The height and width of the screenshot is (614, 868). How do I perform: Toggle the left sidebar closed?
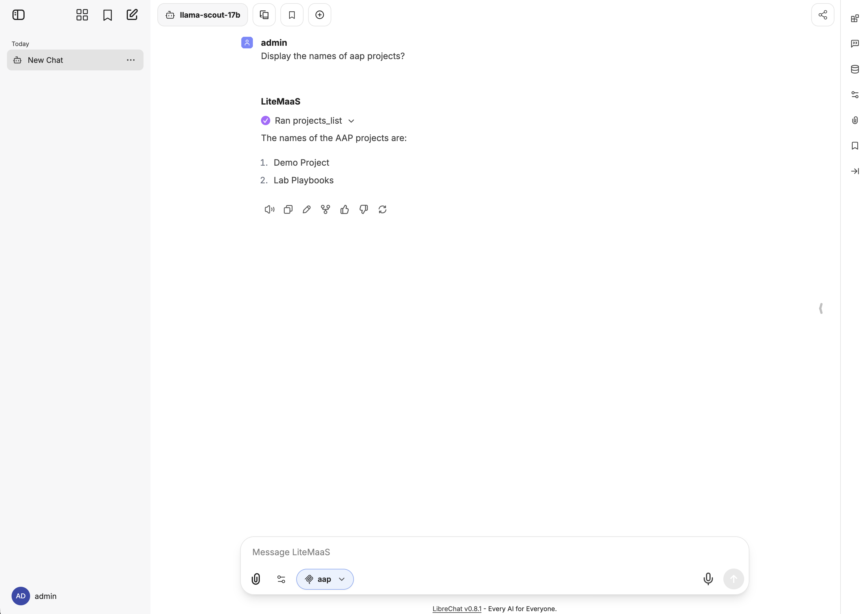[19, 15]
